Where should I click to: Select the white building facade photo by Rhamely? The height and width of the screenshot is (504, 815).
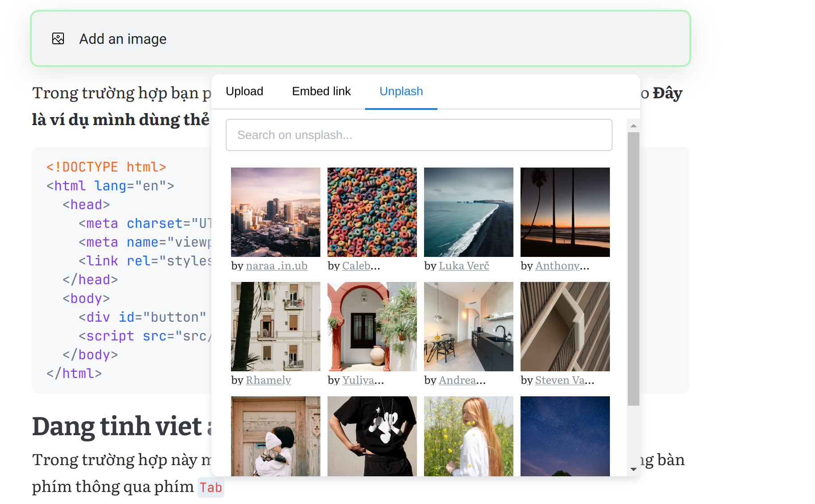276,327
